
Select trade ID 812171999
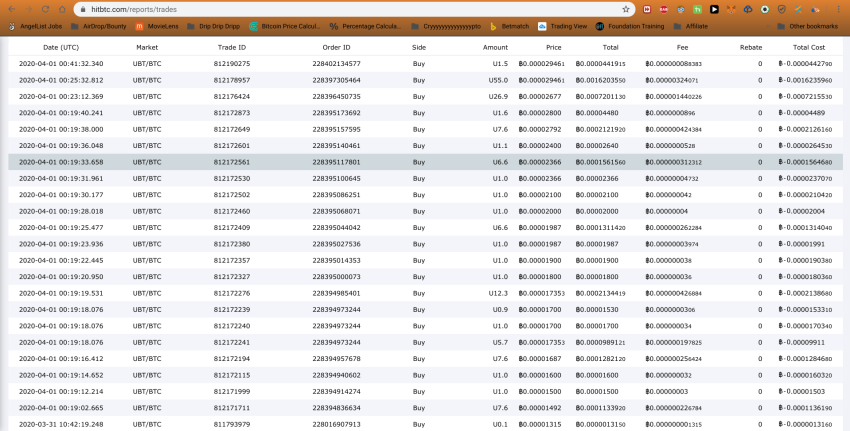(x=231, y=391)
